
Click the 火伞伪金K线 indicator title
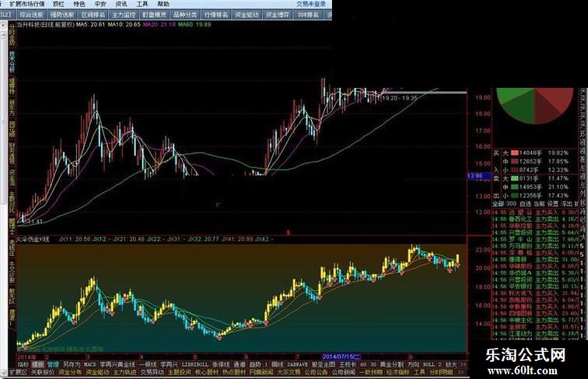(32, 238)
